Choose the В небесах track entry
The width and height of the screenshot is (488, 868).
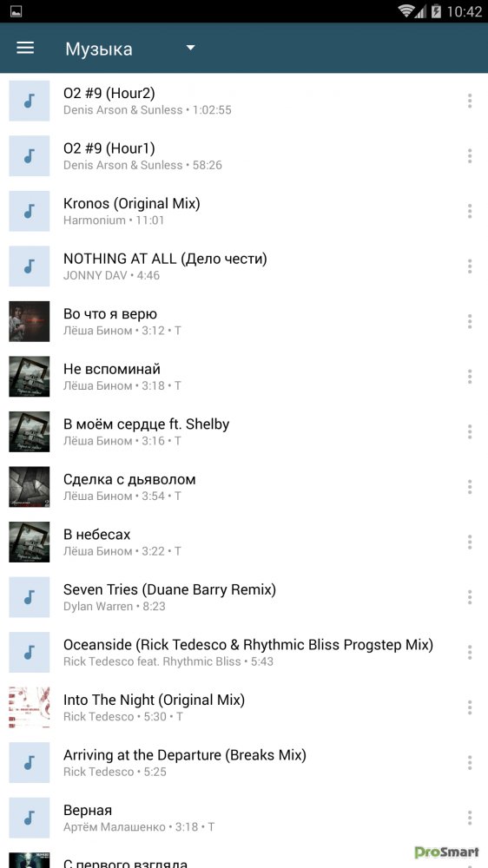pyautogui.click(x=244, y=542)
